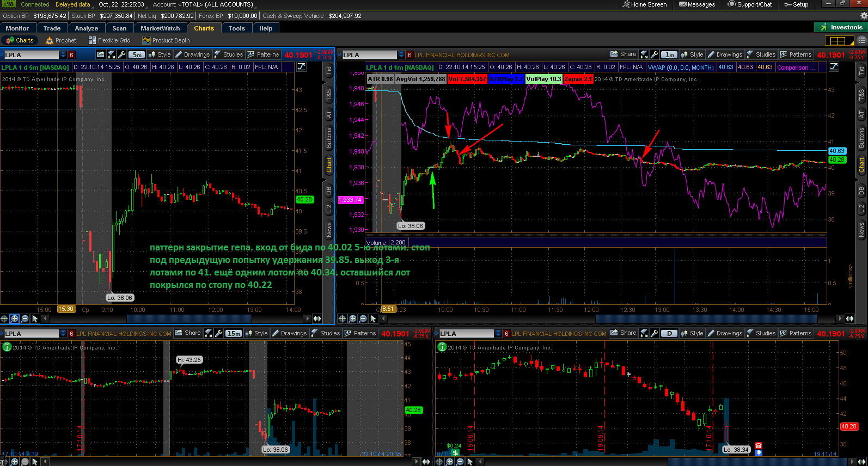Open the 1m timeframe selector
The image size is (868, 466).
670,54
